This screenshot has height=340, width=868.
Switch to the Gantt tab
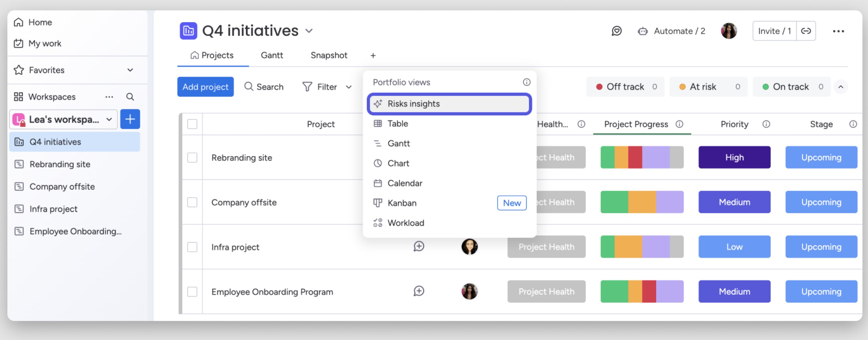(x=272, y=55)
